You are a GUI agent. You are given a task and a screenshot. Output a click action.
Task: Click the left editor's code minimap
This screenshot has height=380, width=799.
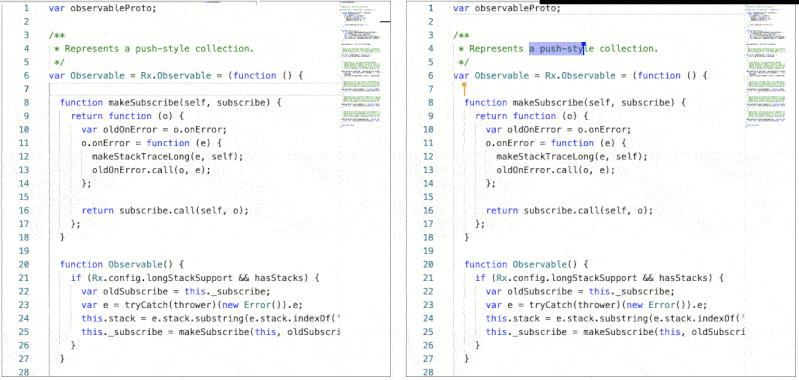[361, 65]
